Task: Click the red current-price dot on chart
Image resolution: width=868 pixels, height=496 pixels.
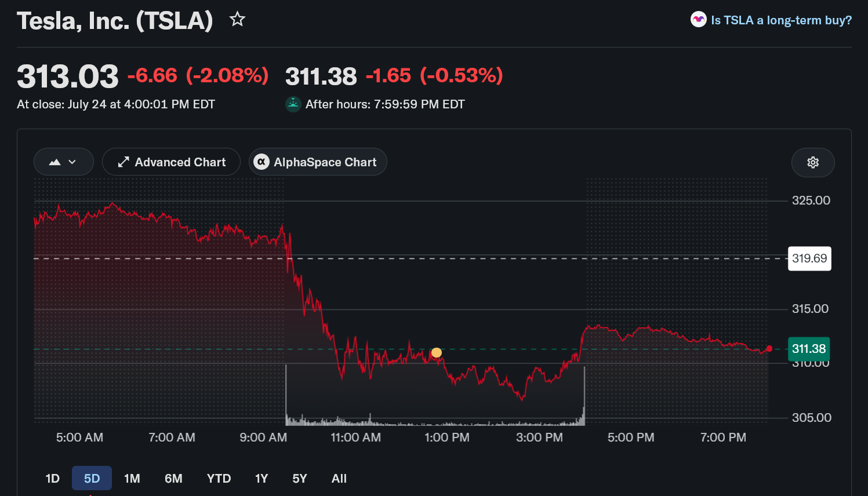Action: (769, 348)
